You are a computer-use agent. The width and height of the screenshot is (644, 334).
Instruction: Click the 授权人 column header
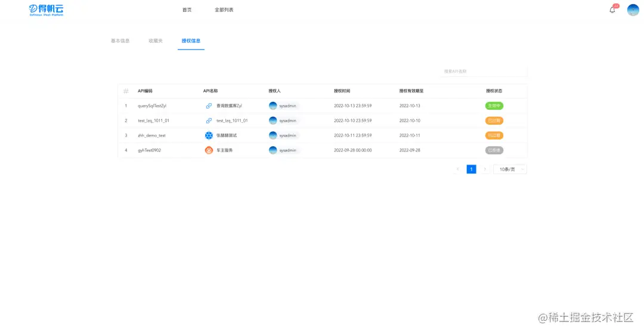274,91
